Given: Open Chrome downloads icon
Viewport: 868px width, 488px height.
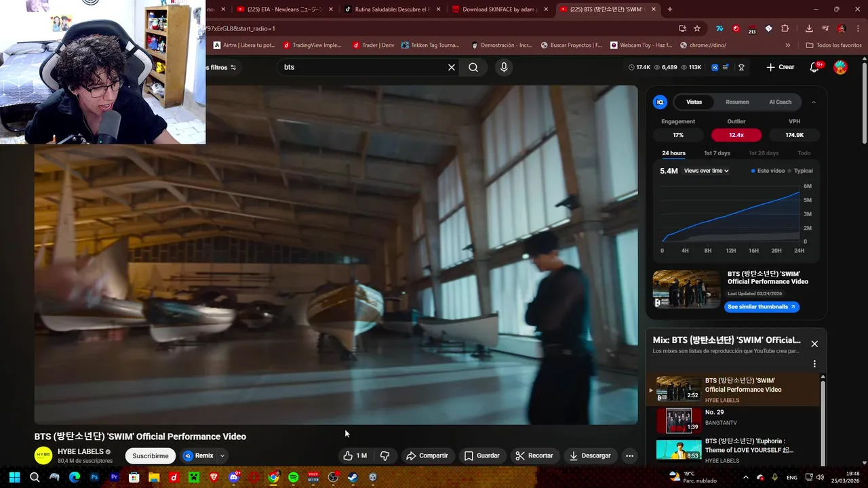Looking at the screenshot, I should pos(809,28).
